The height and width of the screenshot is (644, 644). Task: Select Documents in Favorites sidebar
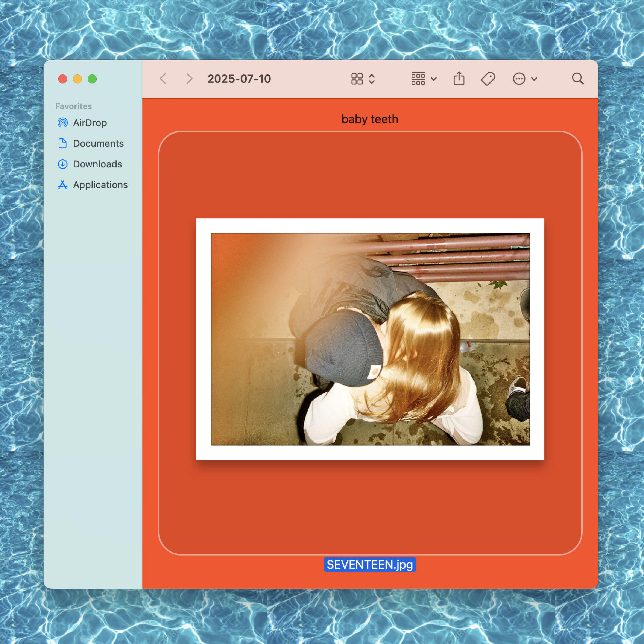98,143
